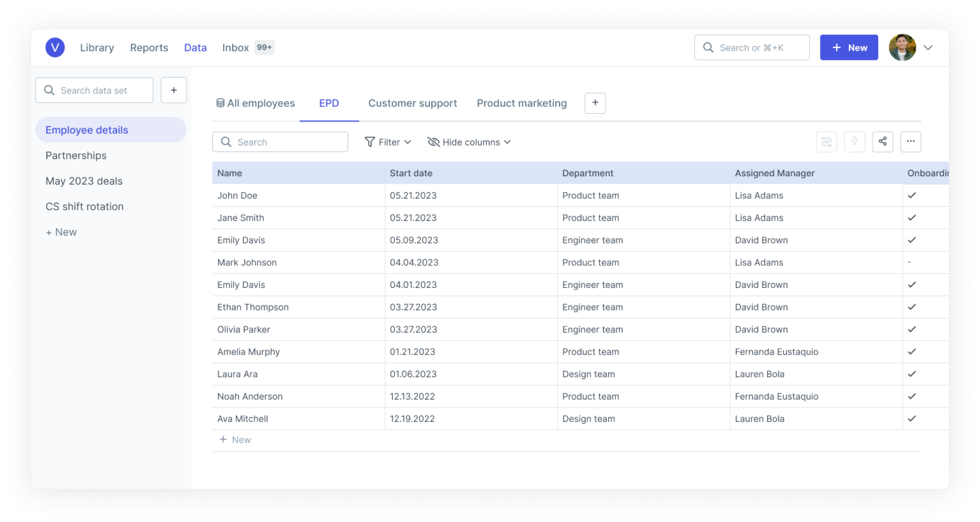Viewport: 980px width, 522px height.
Task: Click the Start date column header
Action: [471, 173]
